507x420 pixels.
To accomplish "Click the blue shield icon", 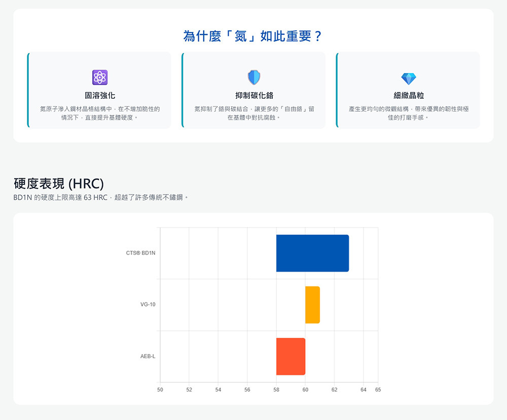I will click(x=254, y=78).
